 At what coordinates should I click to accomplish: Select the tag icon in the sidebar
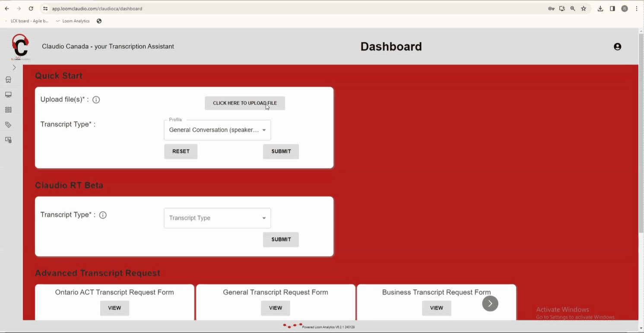[8, 125]
